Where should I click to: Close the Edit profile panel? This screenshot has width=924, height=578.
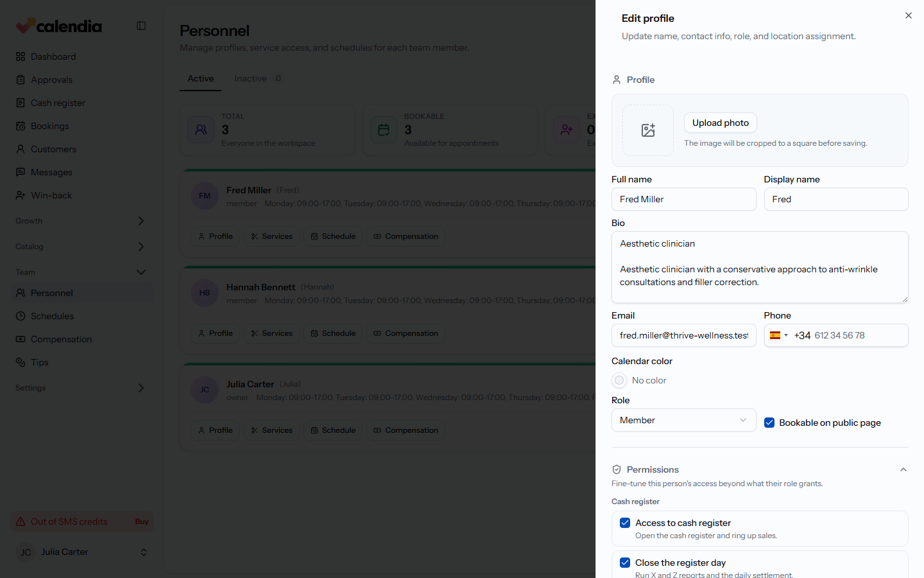coord(908,15)
